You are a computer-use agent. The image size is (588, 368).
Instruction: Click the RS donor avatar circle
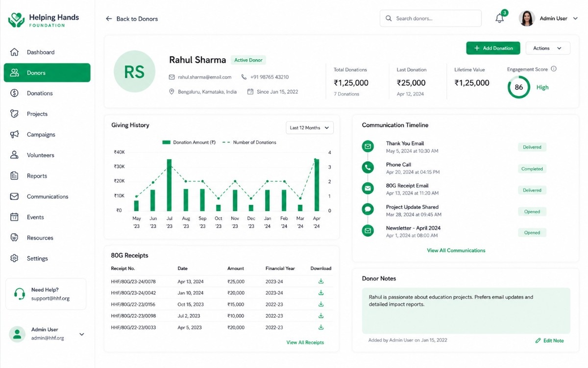click(134, 72)
